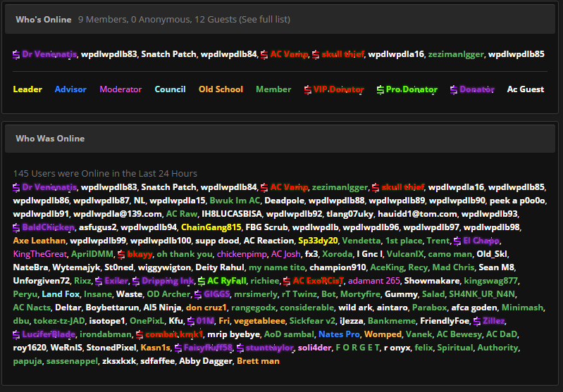The width and height of the screenshot is (563, 392).
Task: Select the VIP Donator group label
Action: pos(339,89)
